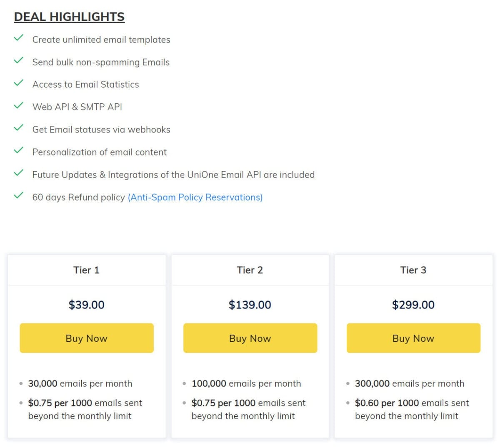This screenshot has width=500, height=448.
Task: Click the $299.00 price label
Action: coord(413,305)
